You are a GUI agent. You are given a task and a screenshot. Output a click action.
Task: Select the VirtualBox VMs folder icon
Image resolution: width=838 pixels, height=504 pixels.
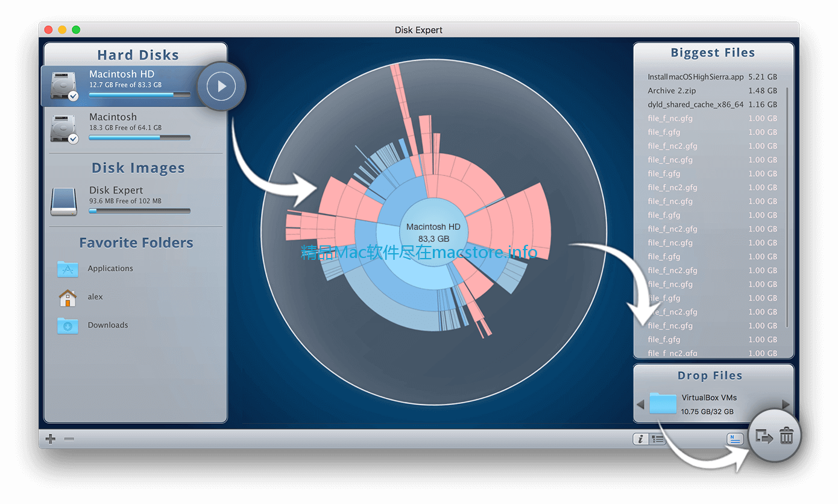663,403
